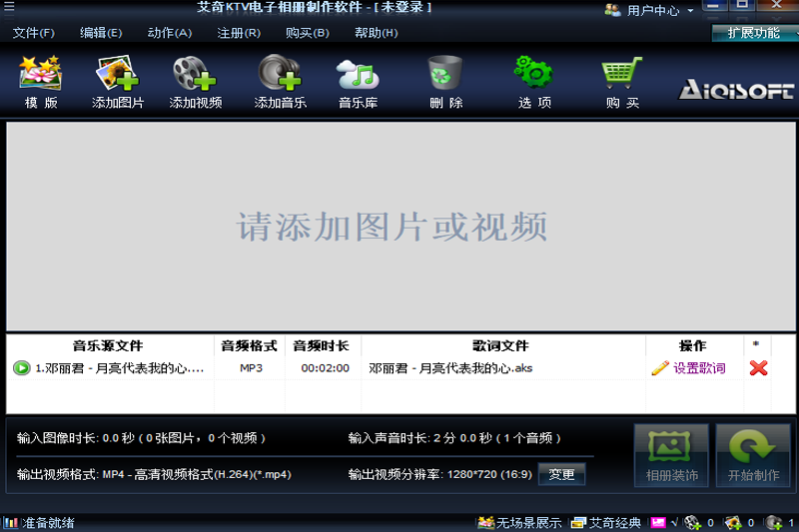The width and height of the screenshot is (799, 532).
Task: Select 无场景展示 in status bar
Action: [x=519, y=523]
